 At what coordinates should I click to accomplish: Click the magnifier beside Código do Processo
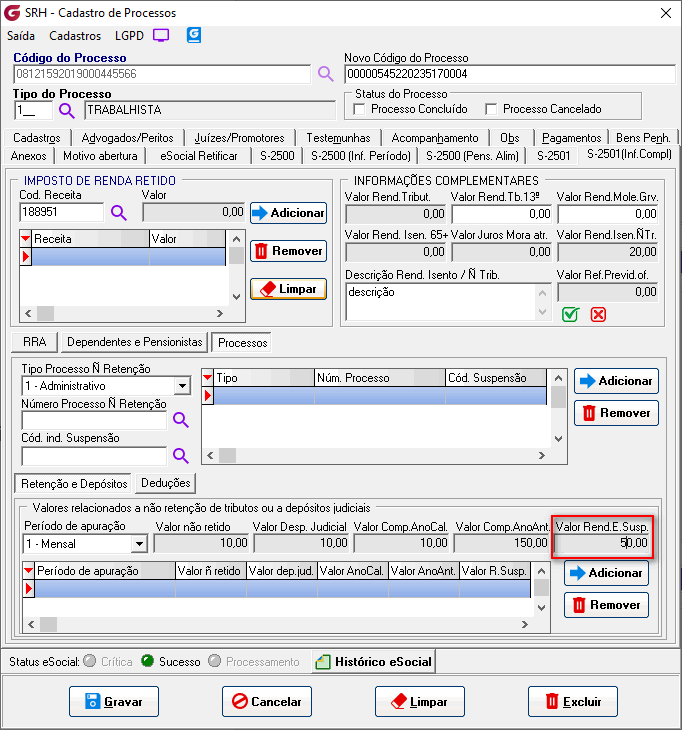coord(326,74)
